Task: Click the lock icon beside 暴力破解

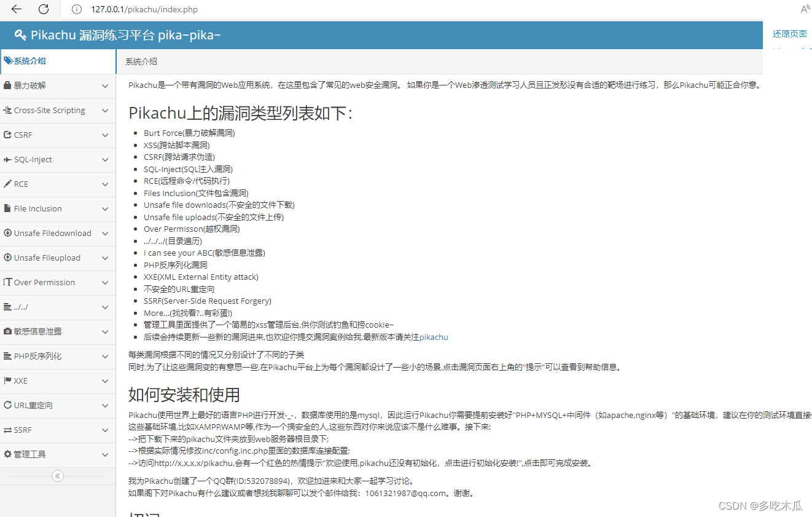Action: click(8, 85)
